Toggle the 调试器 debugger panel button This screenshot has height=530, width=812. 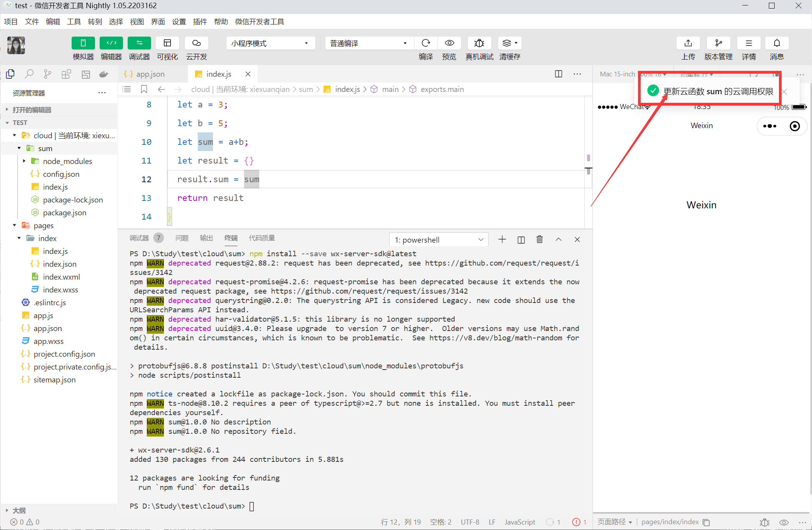coord(139,43)
